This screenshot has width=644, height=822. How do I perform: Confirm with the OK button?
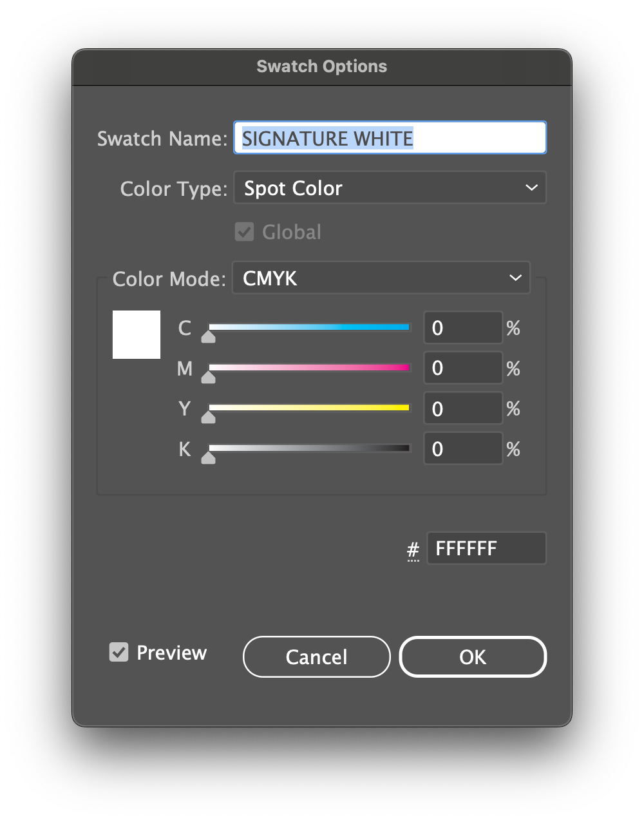pos(473,657)
